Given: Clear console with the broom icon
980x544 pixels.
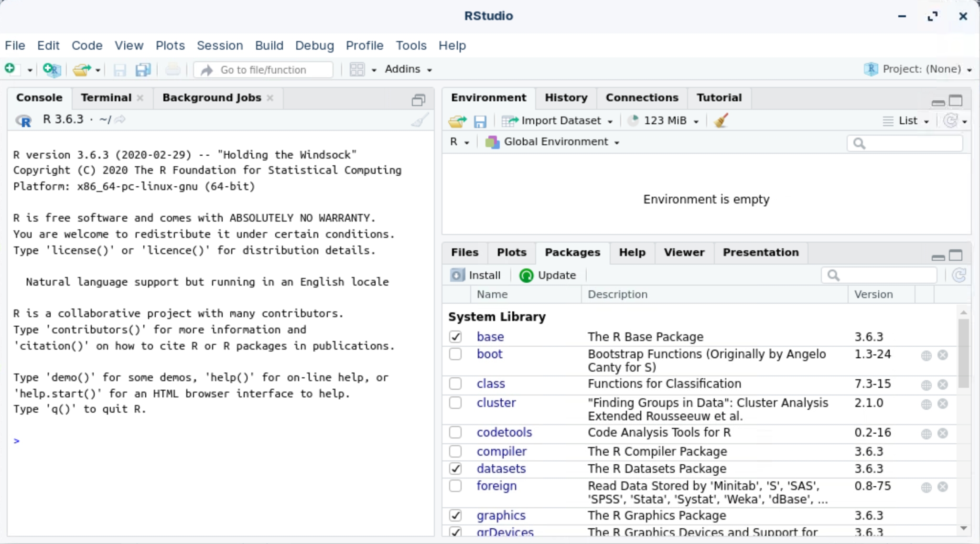Looking at the screenshot, I should click(x=419, y=120).
